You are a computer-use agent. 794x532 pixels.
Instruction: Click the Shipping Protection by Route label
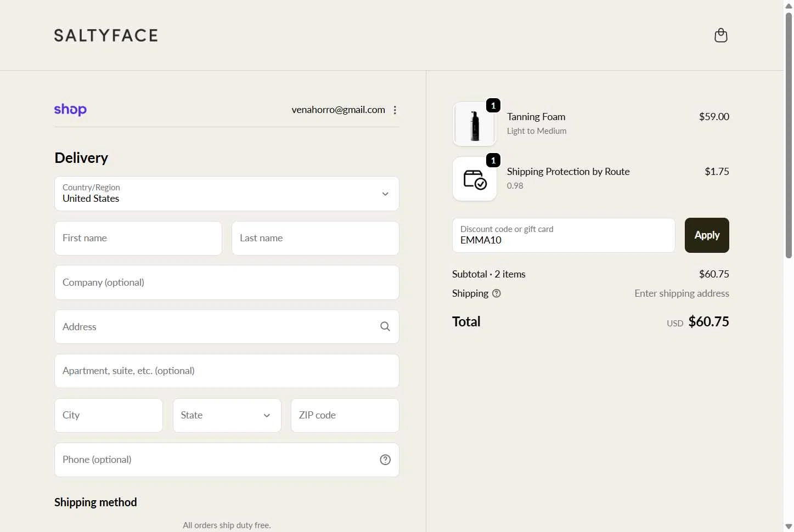568,172
